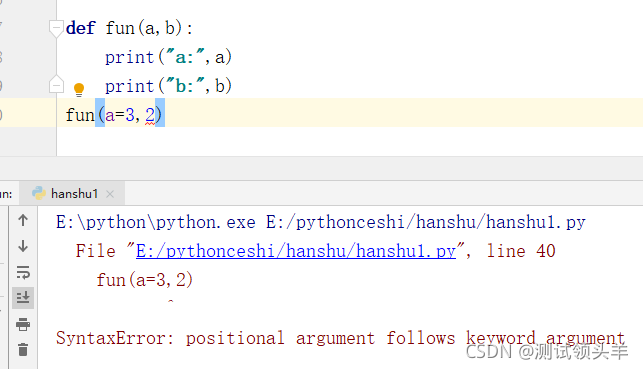This screenshot has width=643, height=369.
Task: Open the E:/pythonceshi/hanshu/hanshu1.py traceback link
Action: pos(296,251)
